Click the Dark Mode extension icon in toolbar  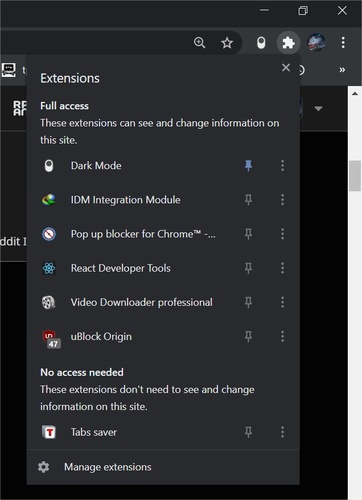(x=261, y=43)
